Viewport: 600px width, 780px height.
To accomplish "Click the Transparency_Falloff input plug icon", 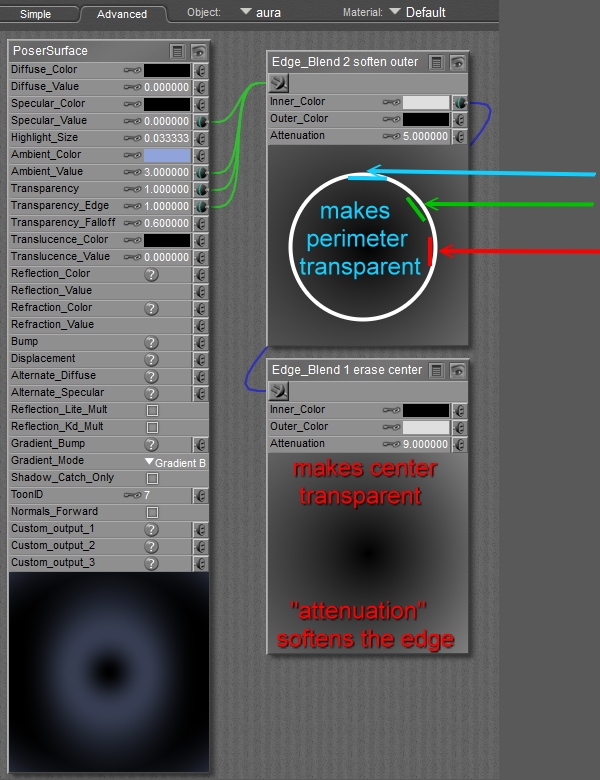I will (200, 223).
